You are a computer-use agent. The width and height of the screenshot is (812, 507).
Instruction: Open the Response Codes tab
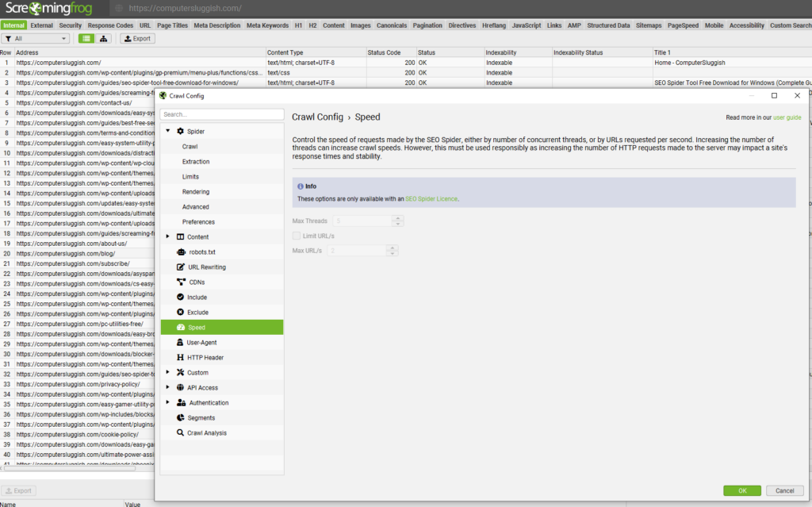tap(110, 25)
